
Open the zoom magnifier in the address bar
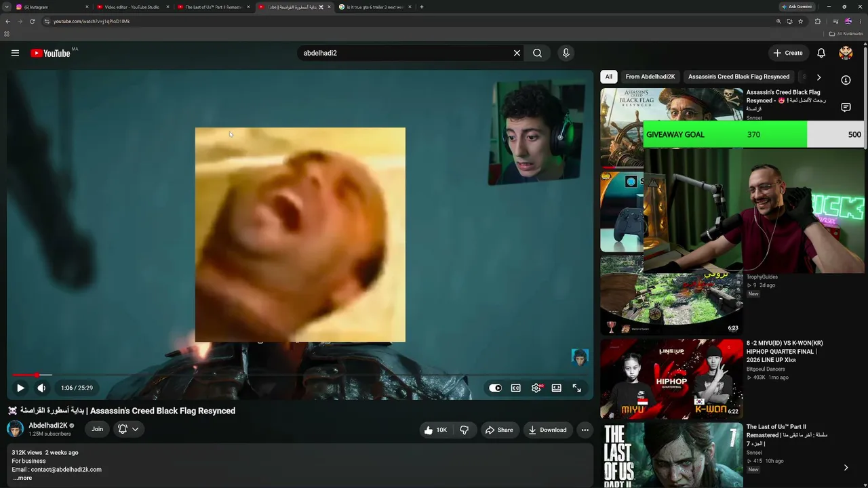click(778, 21)
